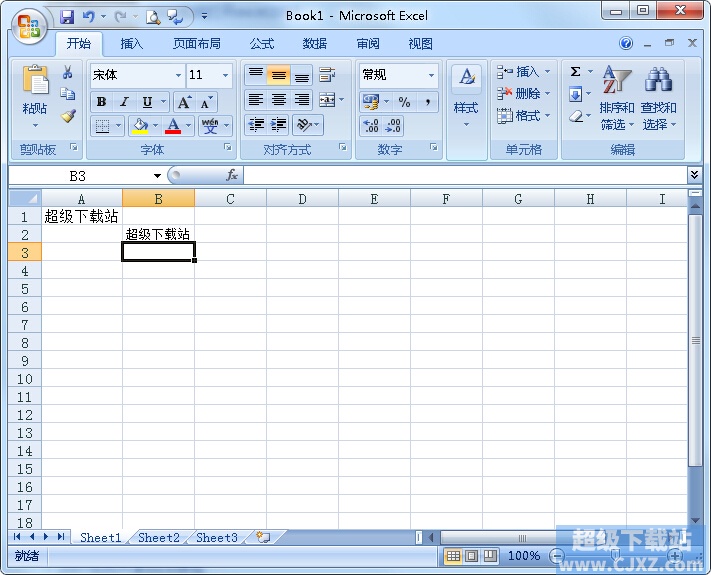Screen dimensions: 711x575
Task: Decrease font size with the small A
Action: tap(206, 102)
